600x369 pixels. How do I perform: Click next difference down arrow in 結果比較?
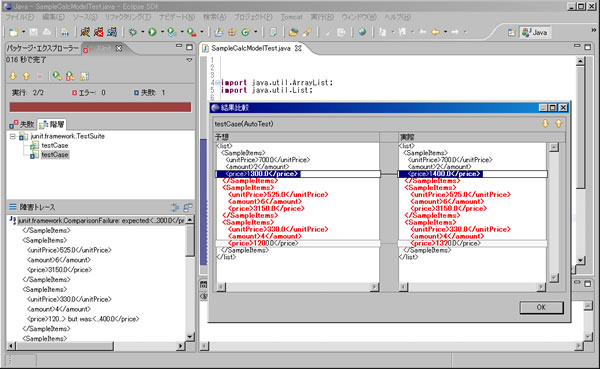pyautogui.click(x=545, y=124)
